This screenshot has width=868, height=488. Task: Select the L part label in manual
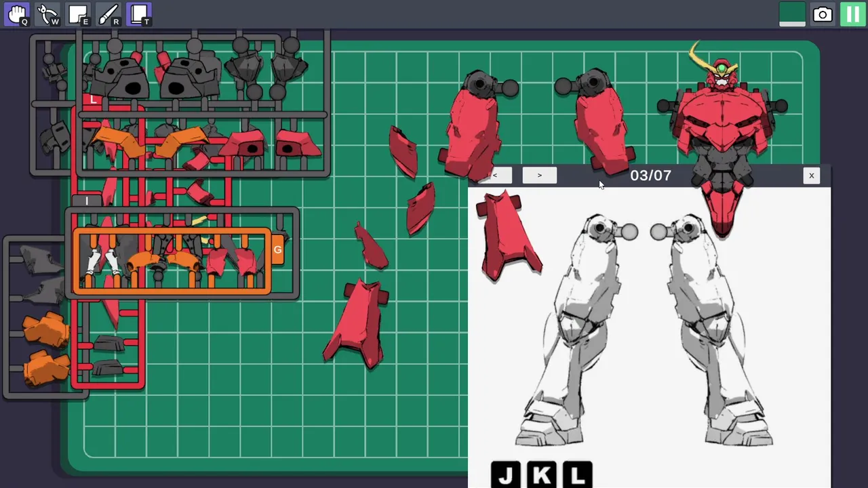(577, 474)
